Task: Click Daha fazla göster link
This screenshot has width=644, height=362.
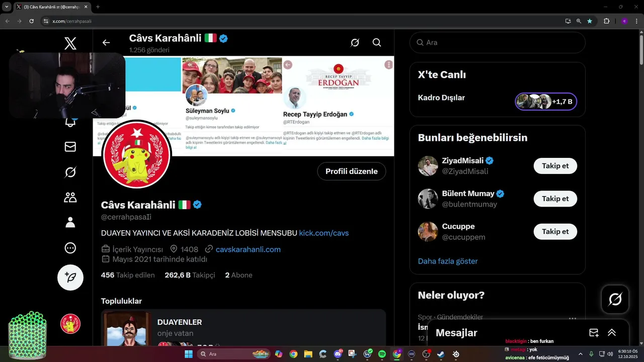Action: (x=448, y=261)
